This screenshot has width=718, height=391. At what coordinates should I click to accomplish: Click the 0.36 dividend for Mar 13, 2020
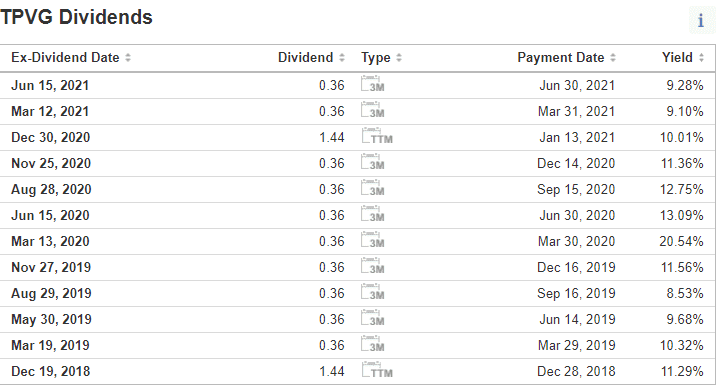[x=332, y=242]
